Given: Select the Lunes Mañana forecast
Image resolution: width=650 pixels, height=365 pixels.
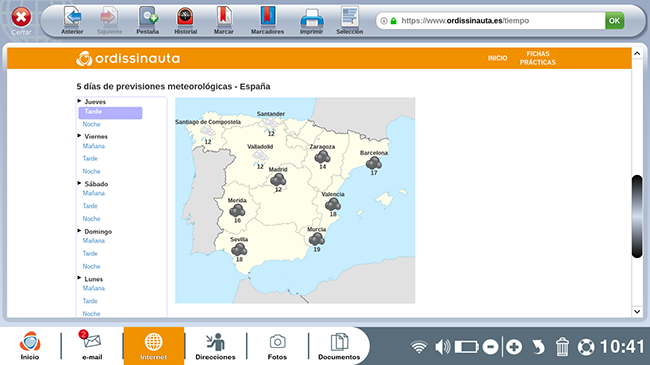Looking at the screenshot, I should click(x=94, y=288).
